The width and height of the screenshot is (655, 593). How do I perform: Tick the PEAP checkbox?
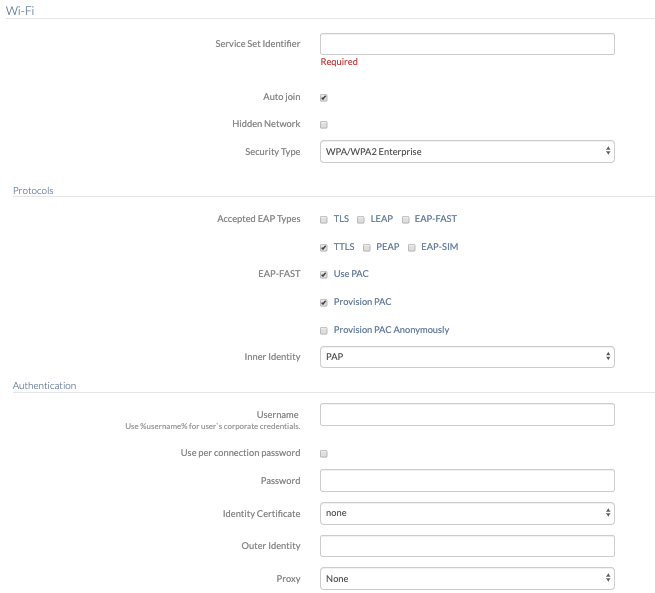pyautogui.click(x=367, y=248)
